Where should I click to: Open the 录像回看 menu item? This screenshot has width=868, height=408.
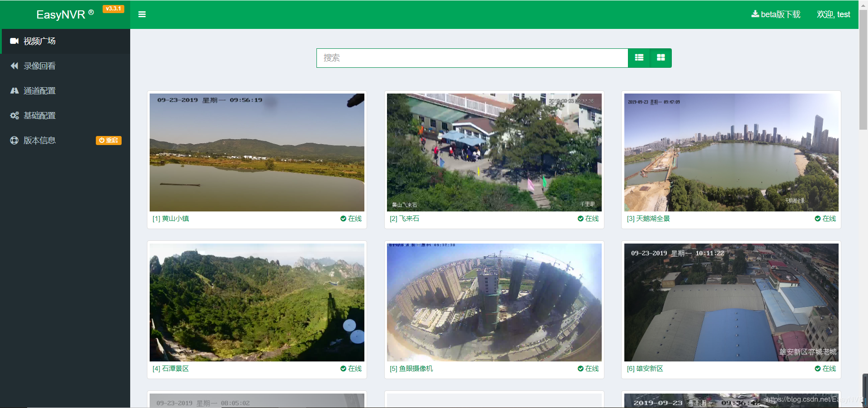(65, 66)
